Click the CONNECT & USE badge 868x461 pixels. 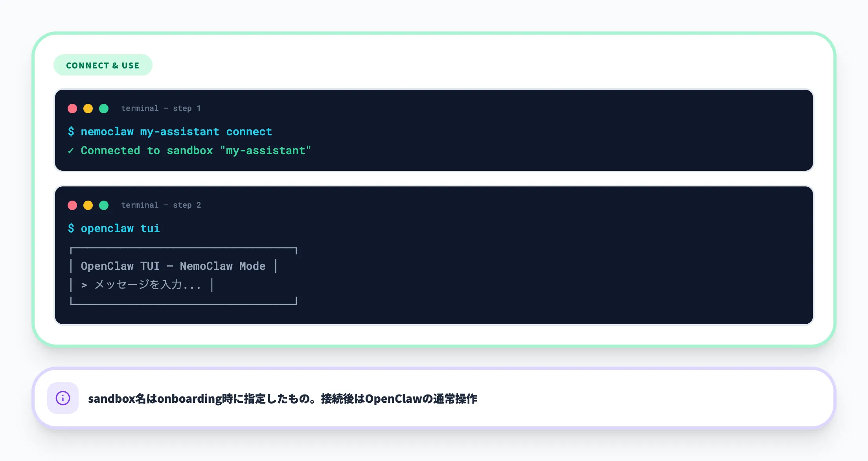(x=103, y=65)
